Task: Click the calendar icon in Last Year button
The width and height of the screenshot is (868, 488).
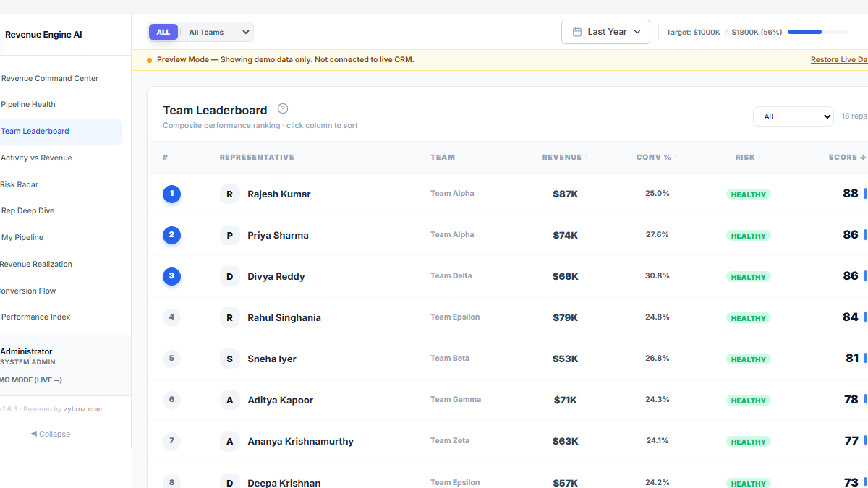Action: pyautogui.click(x=577, y=32)
